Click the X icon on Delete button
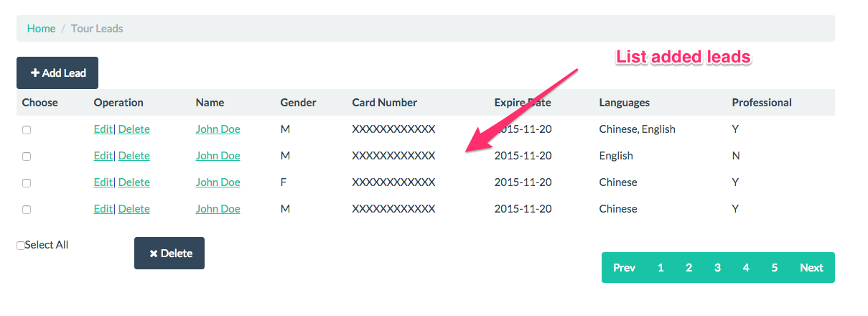This screenshot has height=316, width=868. [x=153, y=254]
